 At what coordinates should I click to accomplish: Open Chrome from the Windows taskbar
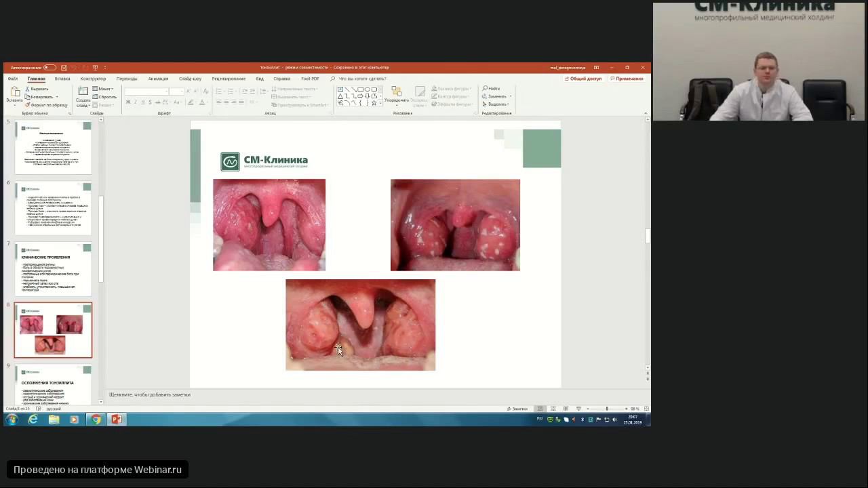(96, 420)
